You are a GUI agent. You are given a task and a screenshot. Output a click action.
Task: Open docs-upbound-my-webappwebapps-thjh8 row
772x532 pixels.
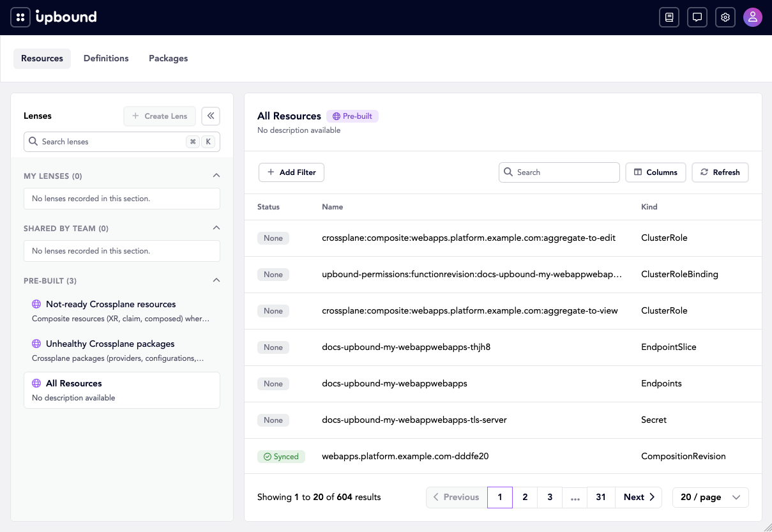503,347
